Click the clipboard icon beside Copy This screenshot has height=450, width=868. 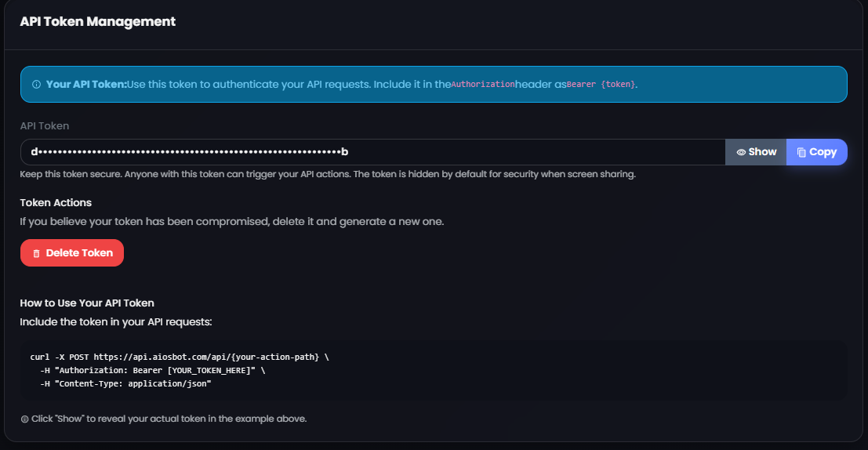801,152
